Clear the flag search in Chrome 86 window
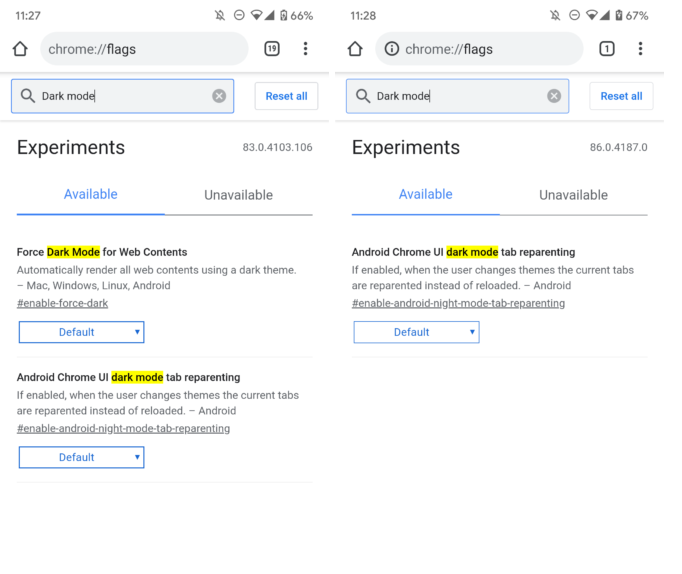 [x=554, y=96]
